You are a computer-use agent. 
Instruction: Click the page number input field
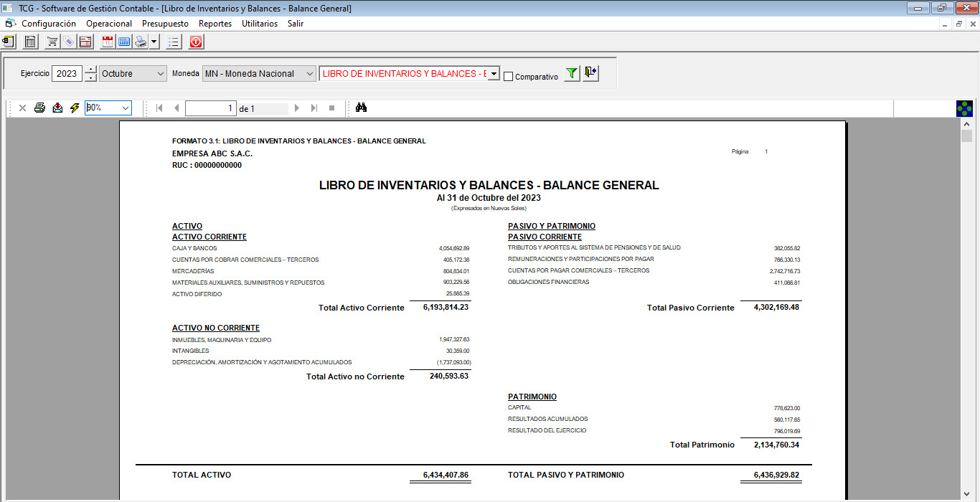[x=210, y=108]
